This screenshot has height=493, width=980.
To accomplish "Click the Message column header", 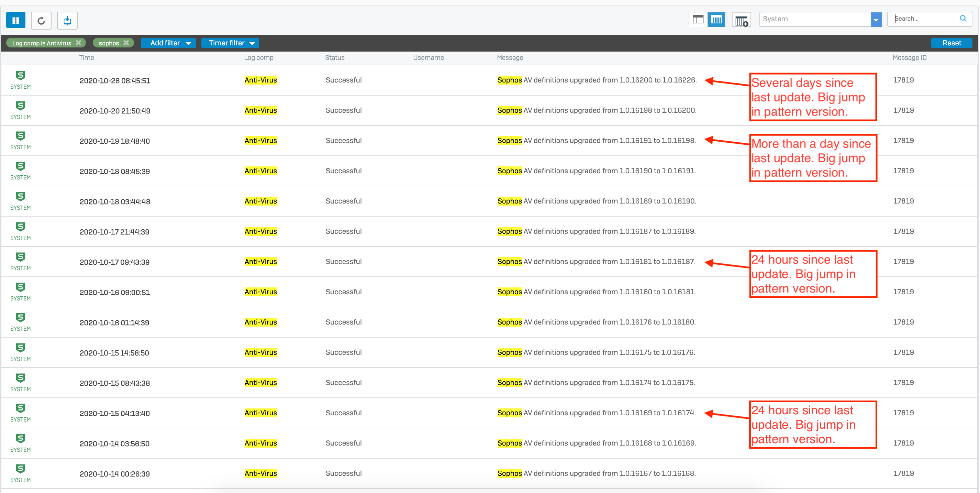I will tap(510, 57).
